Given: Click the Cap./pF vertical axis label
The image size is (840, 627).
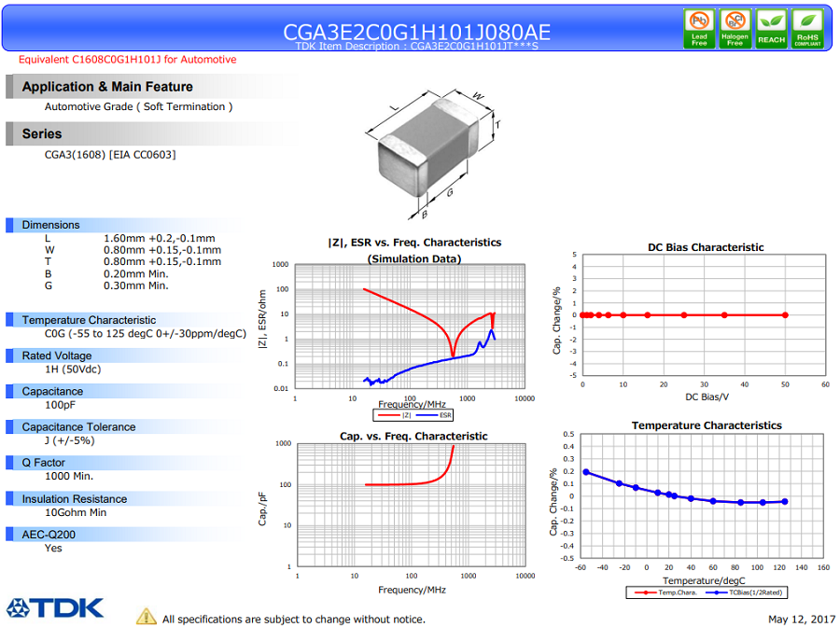Looking at the screenshot, I should [262, 509].
